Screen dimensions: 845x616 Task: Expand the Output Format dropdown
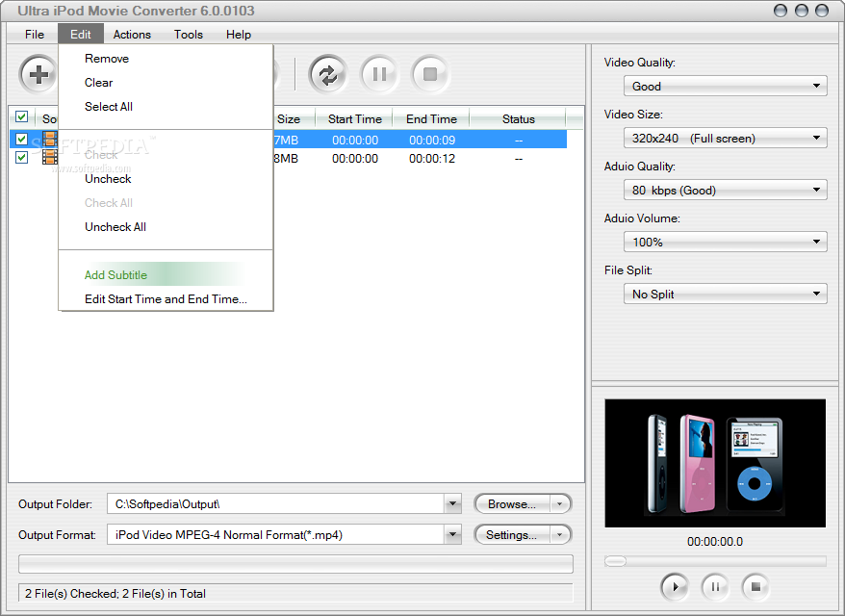452,534
